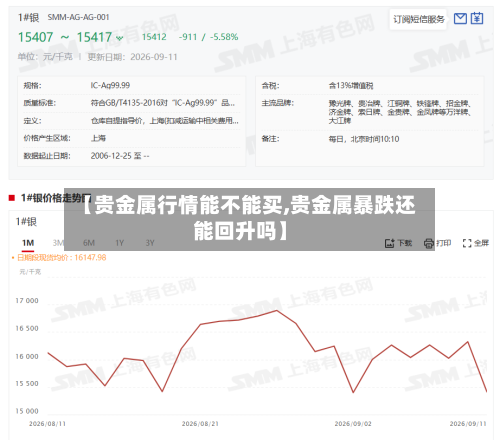Click the specification value IC-Ag99.99

coord(110,86)
